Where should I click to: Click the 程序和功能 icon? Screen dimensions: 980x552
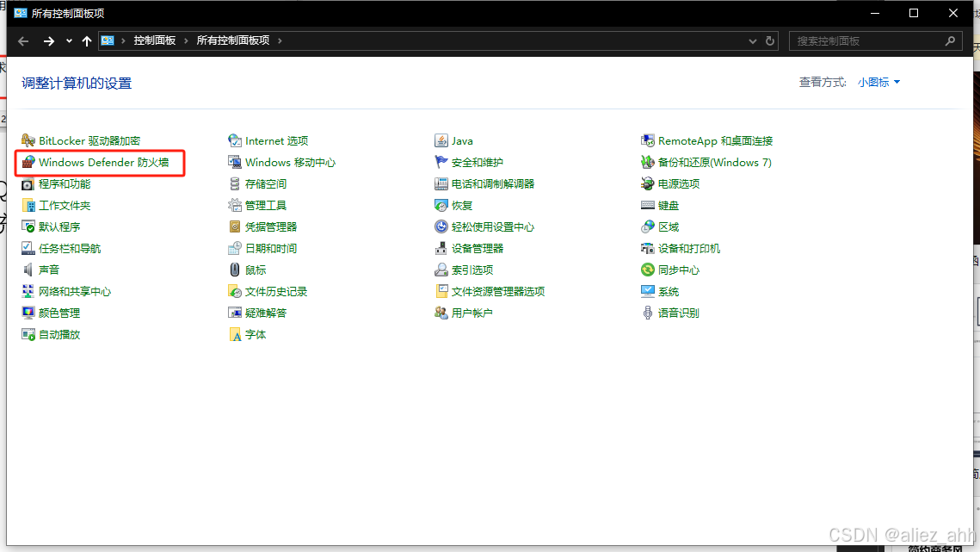point(28,184)
